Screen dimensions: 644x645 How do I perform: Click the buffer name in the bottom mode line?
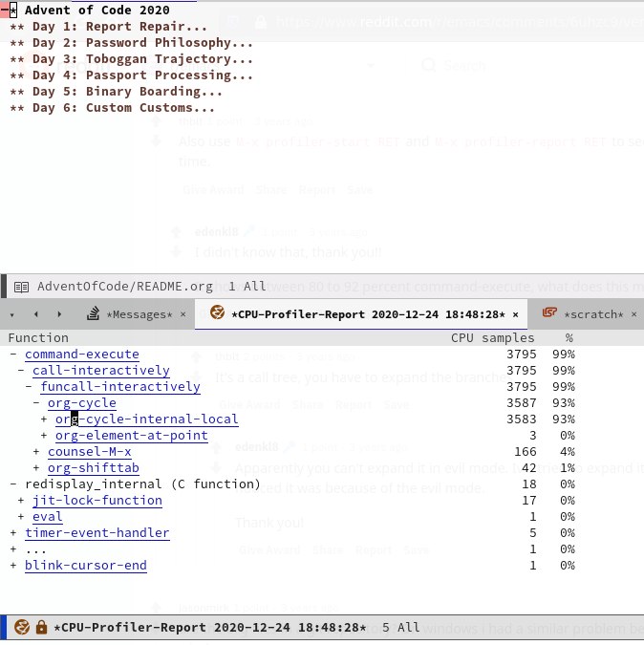210,627
